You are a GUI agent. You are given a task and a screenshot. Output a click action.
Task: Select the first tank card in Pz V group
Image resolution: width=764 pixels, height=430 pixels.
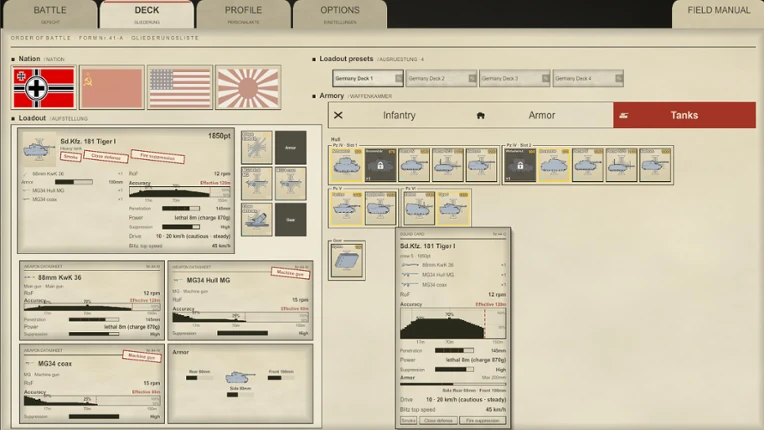click(x=347, y=208)
